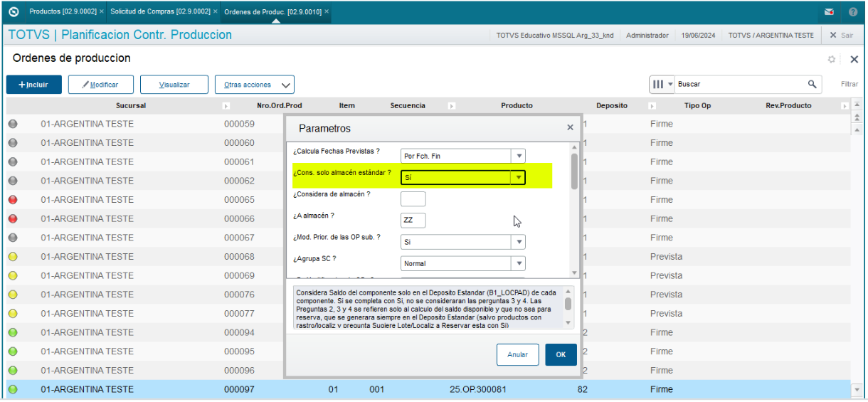Image resolution: width=868 pixels, height=402 pixels.
Task: Click yellow status circle for order 000068
Action: (13, 257)
